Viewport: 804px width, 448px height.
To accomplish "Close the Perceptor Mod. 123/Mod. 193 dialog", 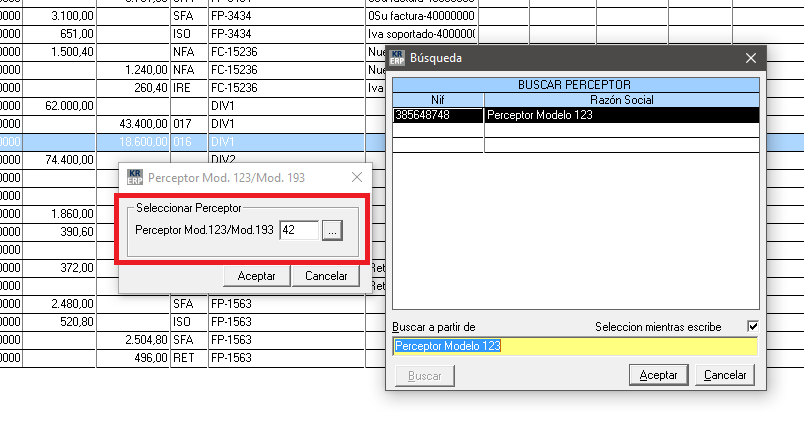I will tap(357, 178).
